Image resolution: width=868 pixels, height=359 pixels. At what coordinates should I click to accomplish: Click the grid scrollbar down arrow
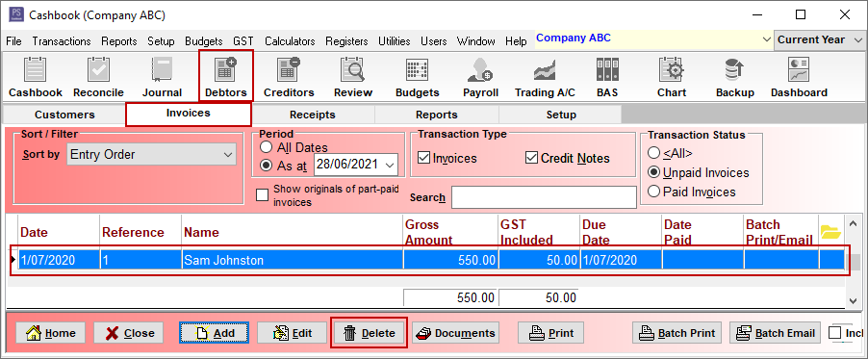coord(854,300)
